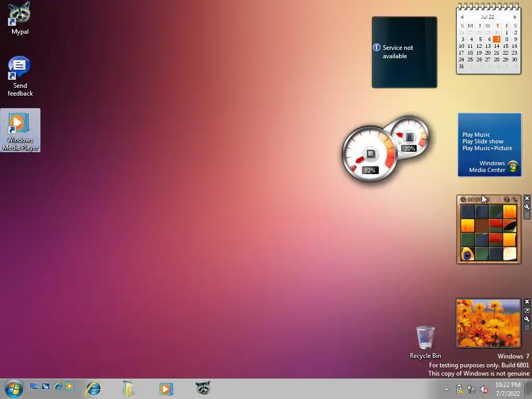The image size is (532, 399).
Task: Select date 25 in the calendar gadget
Action: pos(470,60)
